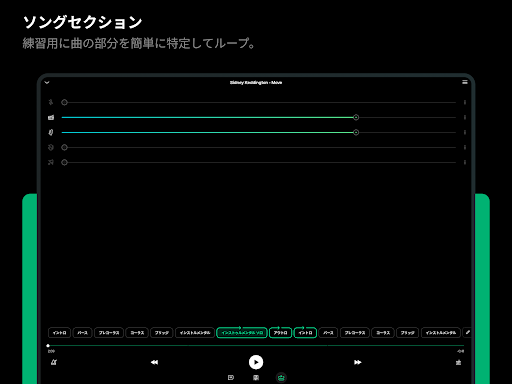Edit sections with the pencil icon
Screen dimensions: 512x384
click(x=468, y=332)
